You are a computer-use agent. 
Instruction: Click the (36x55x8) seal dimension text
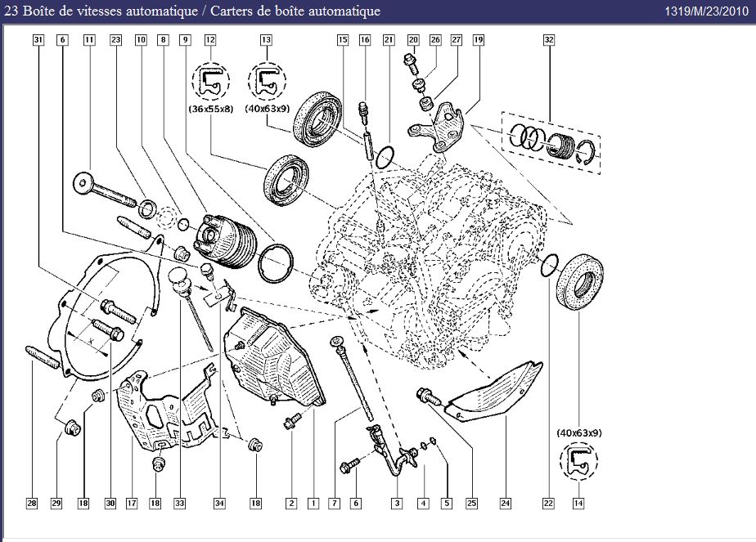point(211,109)
